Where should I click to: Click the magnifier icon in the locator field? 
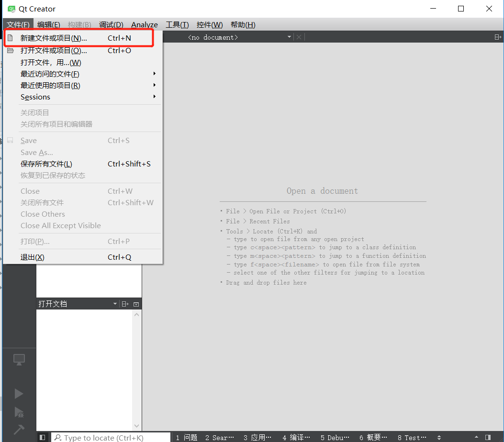pyautogui.click(x=58, y=437)
